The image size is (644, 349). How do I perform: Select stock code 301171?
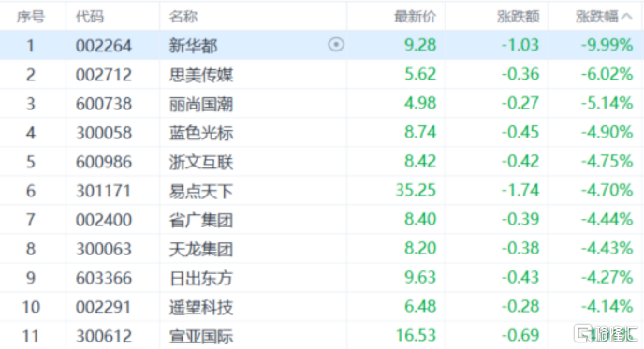[104, 191]
